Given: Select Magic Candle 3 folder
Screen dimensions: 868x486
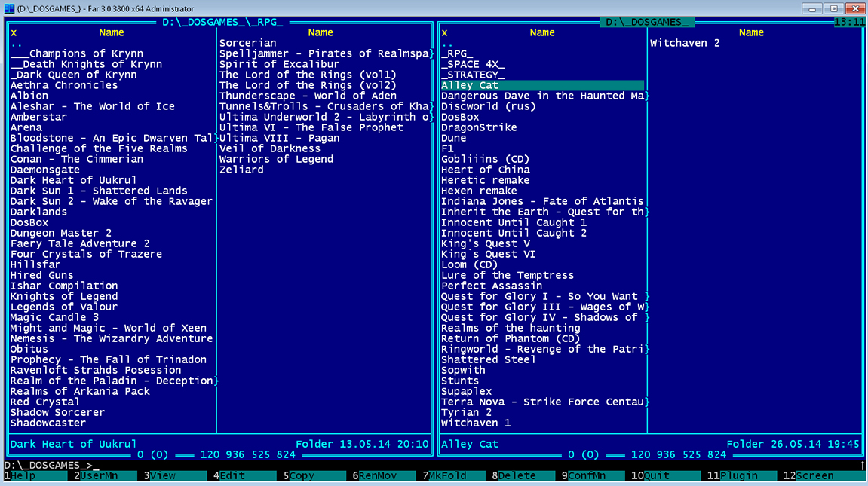Looking at the screenshot, I should (54, 317).
